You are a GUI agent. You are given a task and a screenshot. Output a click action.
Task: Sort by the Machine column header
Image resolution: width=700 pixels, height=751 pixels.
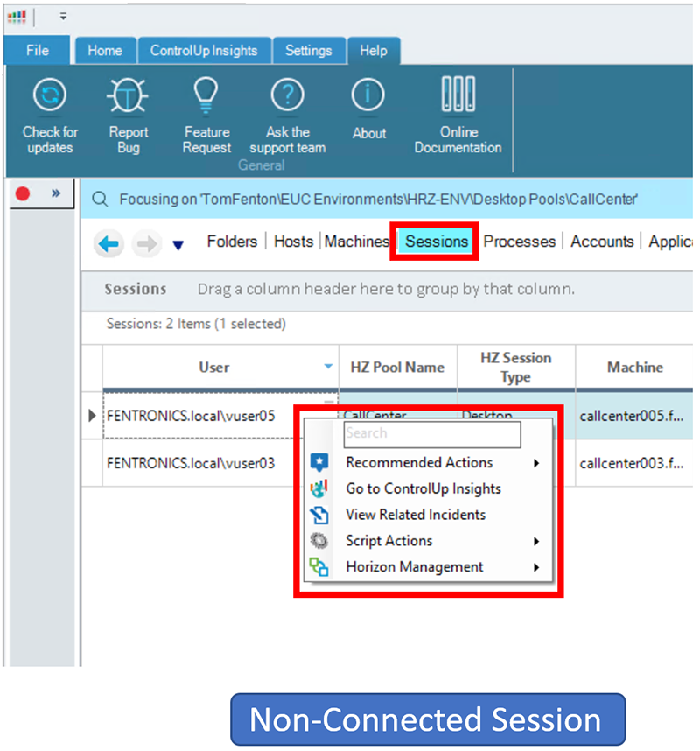[x=635, y=367]
